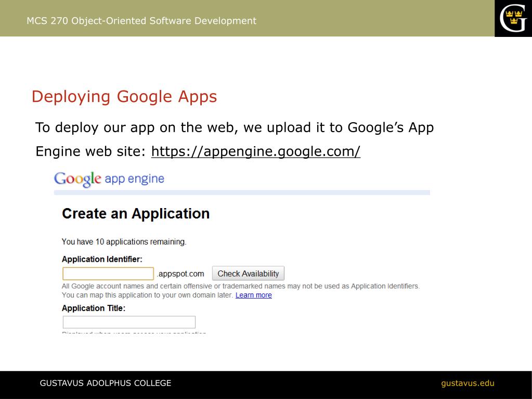Click the 'To deploy our app' paragraph
The image size is (532, 399).
[x=234, y=128]
